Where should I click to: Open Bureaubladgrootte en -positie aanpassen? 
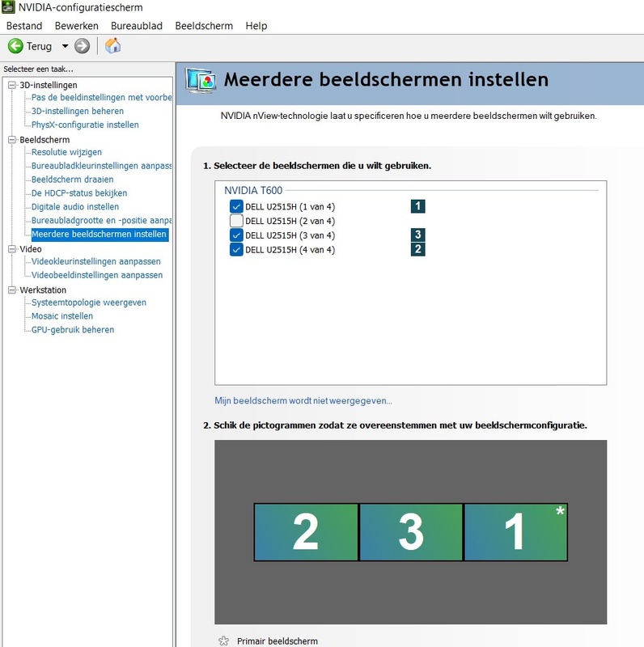[101, 220]
